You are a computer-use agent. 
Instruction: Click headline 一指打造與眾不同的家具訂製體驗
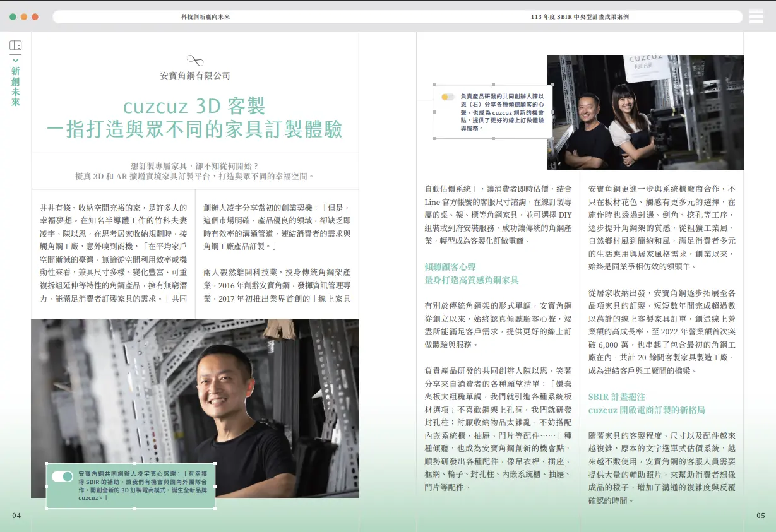tap(194, 129)
